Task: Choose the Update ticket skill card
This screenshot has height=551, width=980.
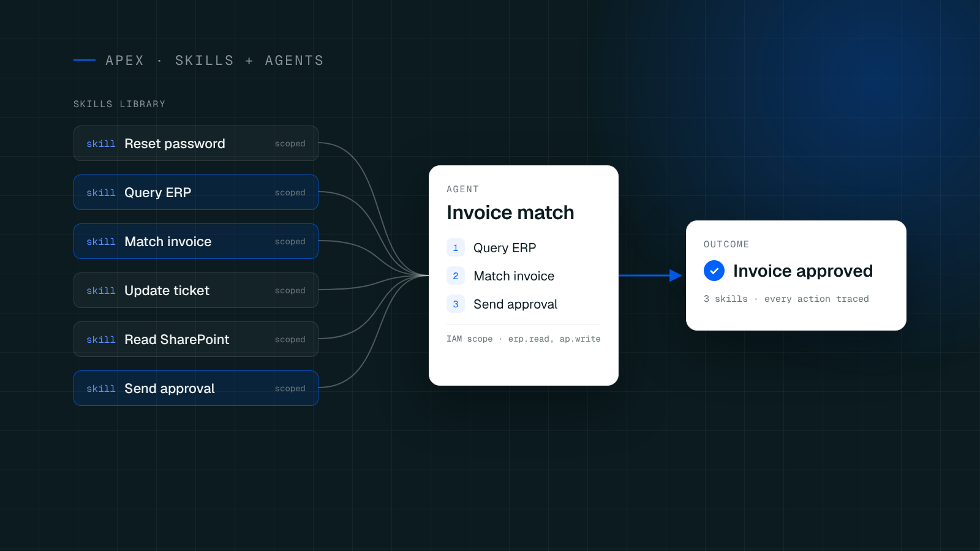Action: tap(196, 290)
